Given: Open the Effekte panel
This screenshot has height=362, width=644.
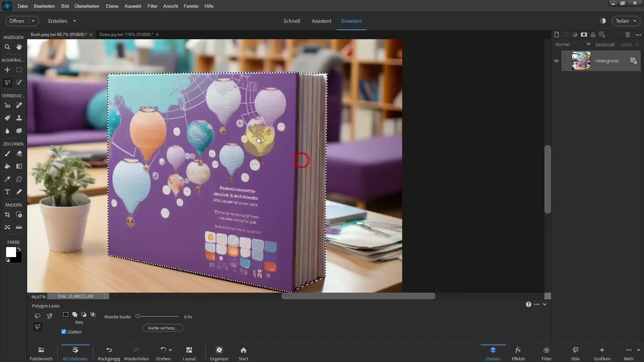Looking at the screenshot, I should pyautogui.click(x=518, y=354).
